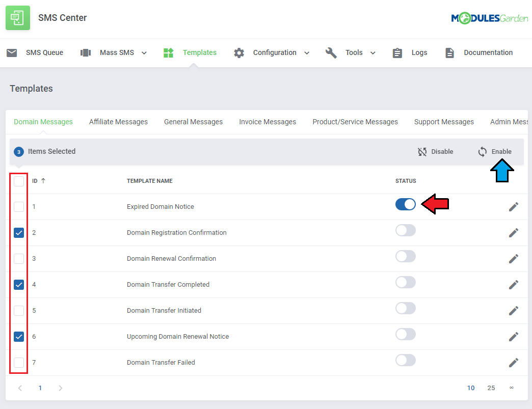Go to next page arrow

click(60, 388)
